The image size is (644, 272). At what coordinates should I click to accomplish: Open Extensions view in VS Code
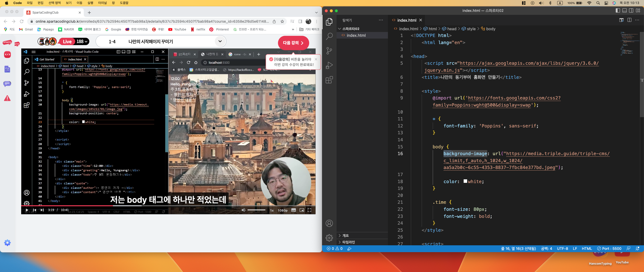point(329,80)
